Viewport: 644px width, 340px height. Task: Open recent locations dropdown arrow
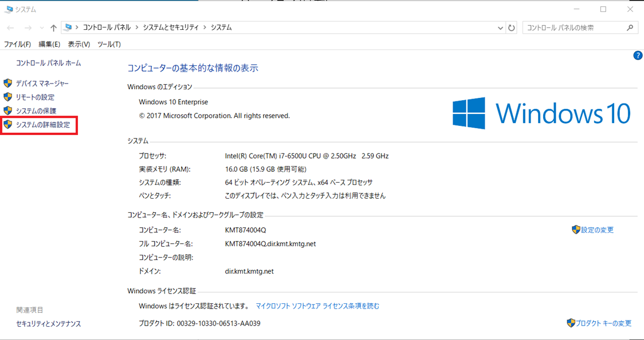(x=41, y=28)
